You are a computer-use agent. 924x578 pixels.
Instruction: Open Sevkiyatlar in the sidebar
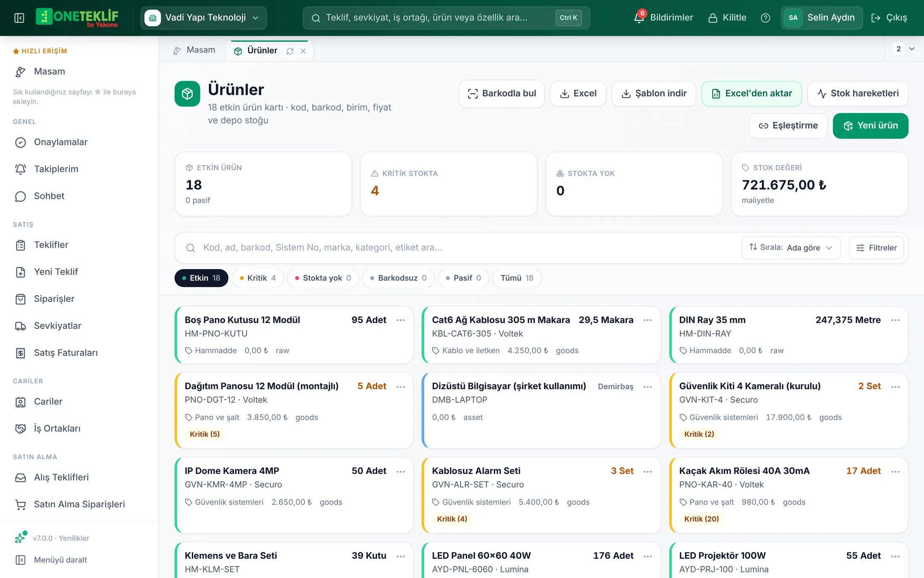(x=48, y=326)
